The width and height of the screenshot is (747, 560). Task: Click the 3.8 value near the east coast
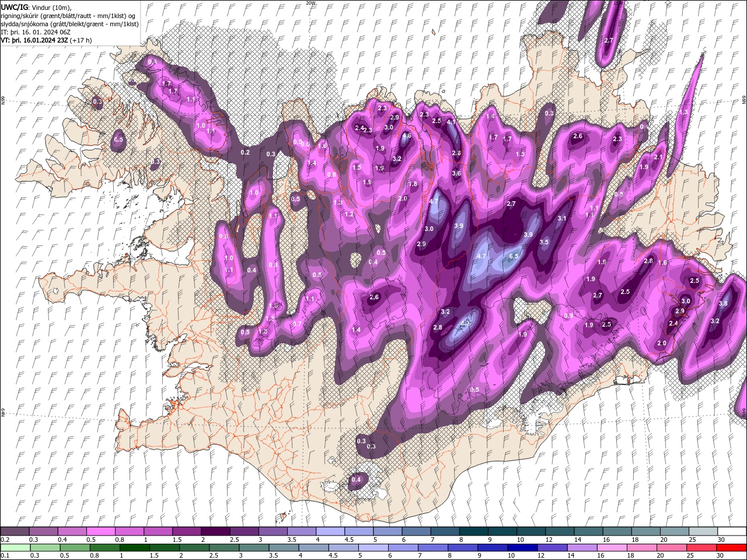pyautogui.click(x=723, y=303)
